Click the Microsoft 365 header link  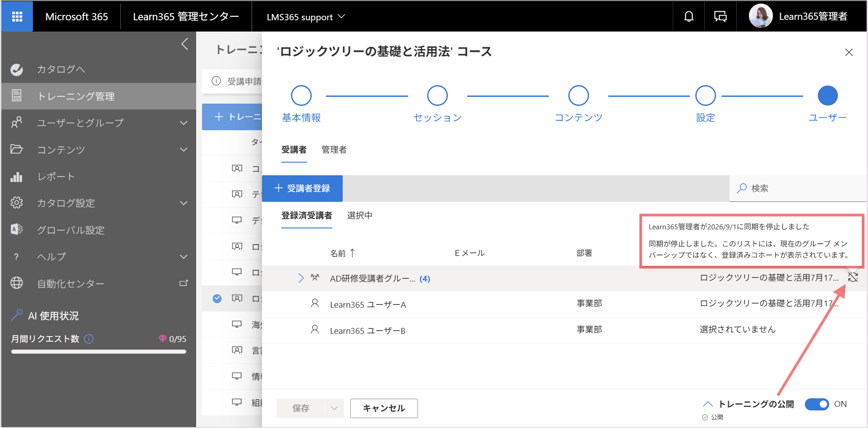pyautogui.click(x=77, y=17)
